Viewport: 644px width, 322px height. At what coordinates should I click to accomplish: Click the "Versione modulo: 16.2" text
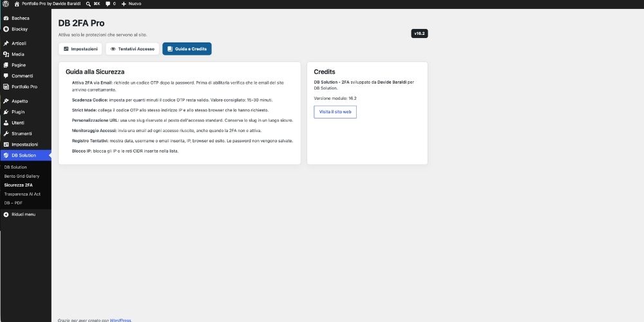(x=335, y=99)
